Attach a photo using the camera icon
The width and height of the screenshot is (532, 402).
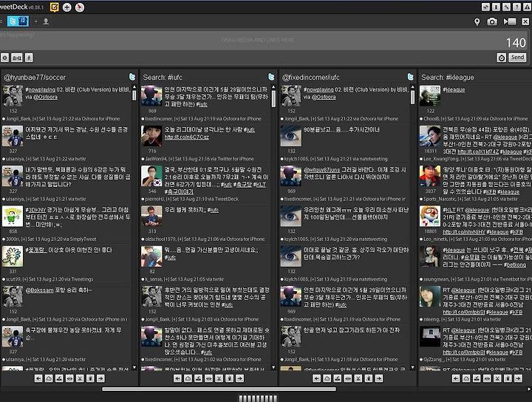(492, 22)
